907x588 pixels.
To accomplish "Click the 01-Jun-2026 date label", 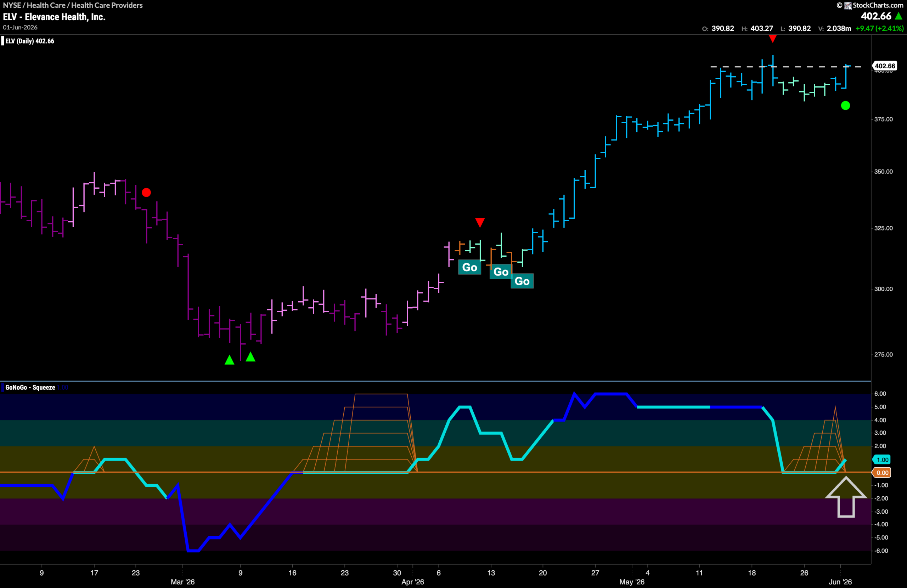I will tap(20, 27).
